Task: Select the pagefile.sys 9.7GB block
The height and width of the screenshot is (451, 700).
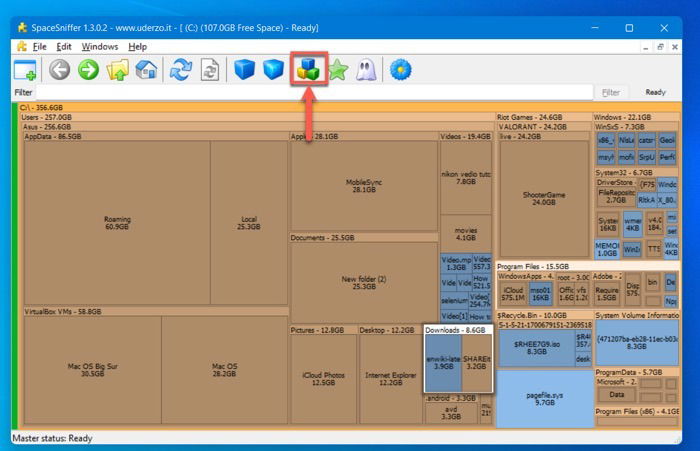Action: click(x=544, y=399)
